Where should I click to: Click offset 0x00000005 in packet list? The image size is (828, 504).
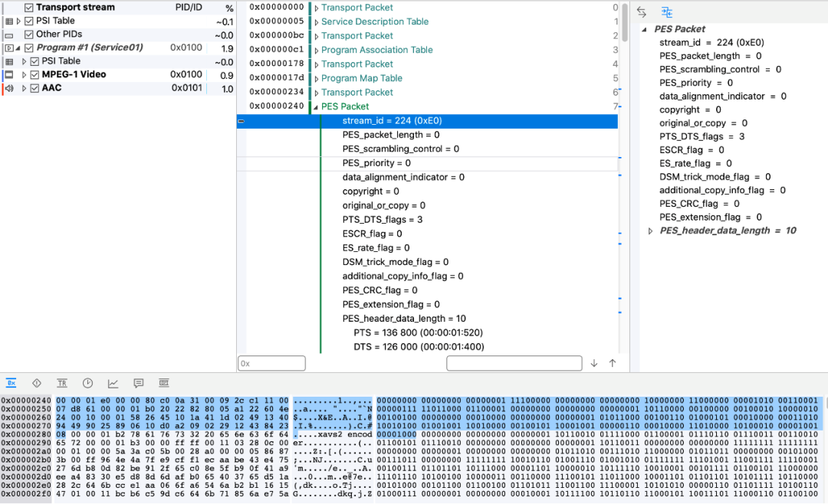tap(277, 21)
